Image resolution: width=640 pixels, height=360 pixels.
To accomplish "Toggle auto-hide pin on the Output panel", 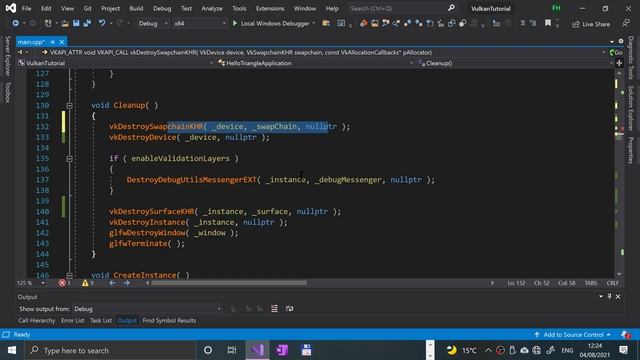I will pyautogui.click(x=609, y=297).
